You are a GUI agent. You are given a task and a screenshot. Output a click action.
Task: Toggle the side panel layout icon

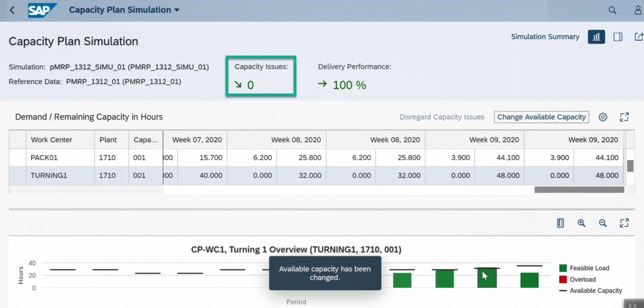pyautogui.click(x=618, y=37)
